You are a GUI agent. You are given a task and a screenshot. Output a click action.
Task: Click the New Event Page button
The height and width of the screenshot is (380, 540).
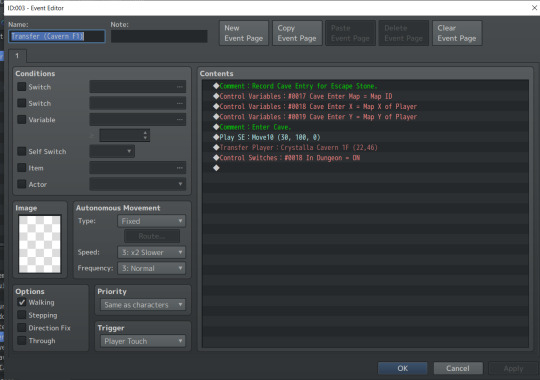(x=244, y=33)
